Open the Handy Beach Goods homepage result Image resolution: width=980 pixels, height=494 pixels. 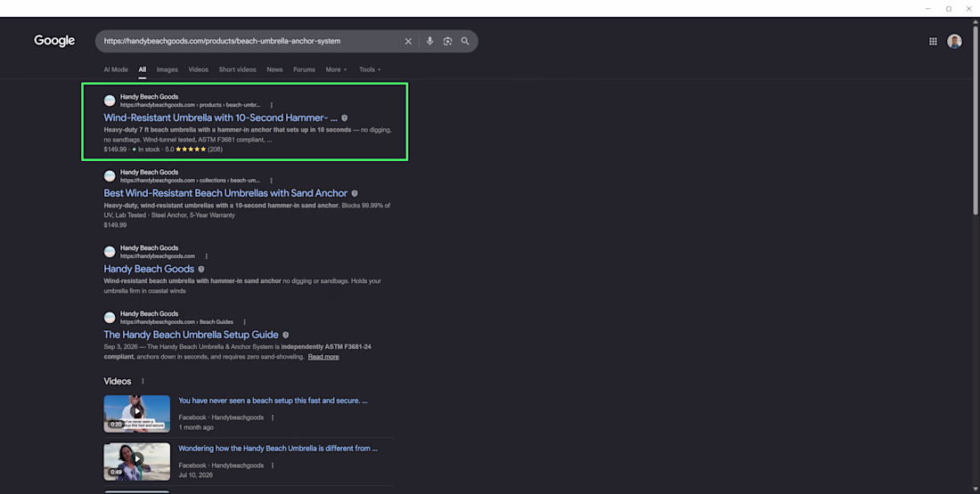click(149, 269)
